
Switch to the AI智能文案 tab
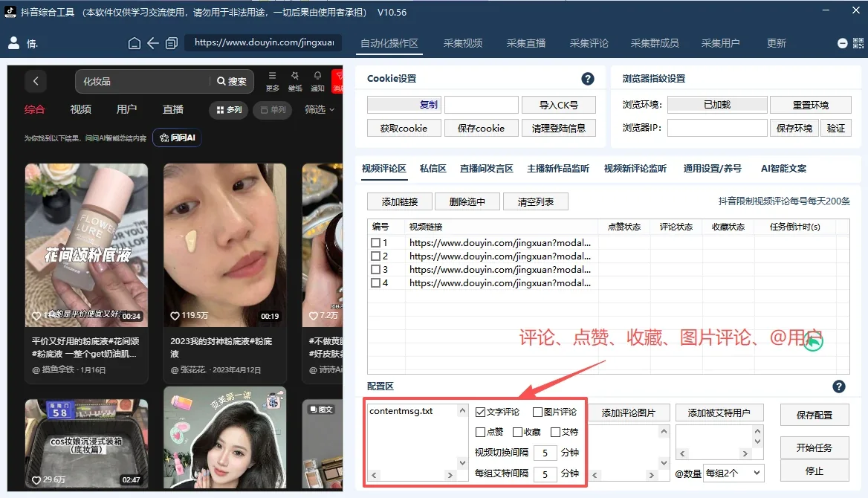tap(783, 169)
